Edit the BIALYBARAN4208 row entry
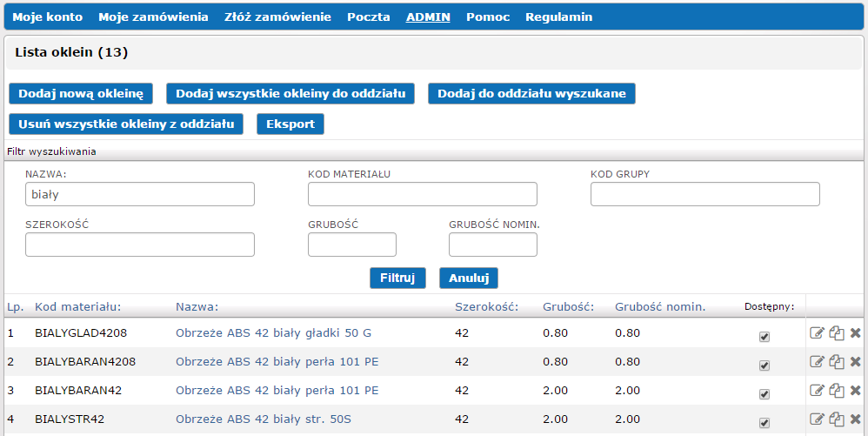 [x=817, y=362]
